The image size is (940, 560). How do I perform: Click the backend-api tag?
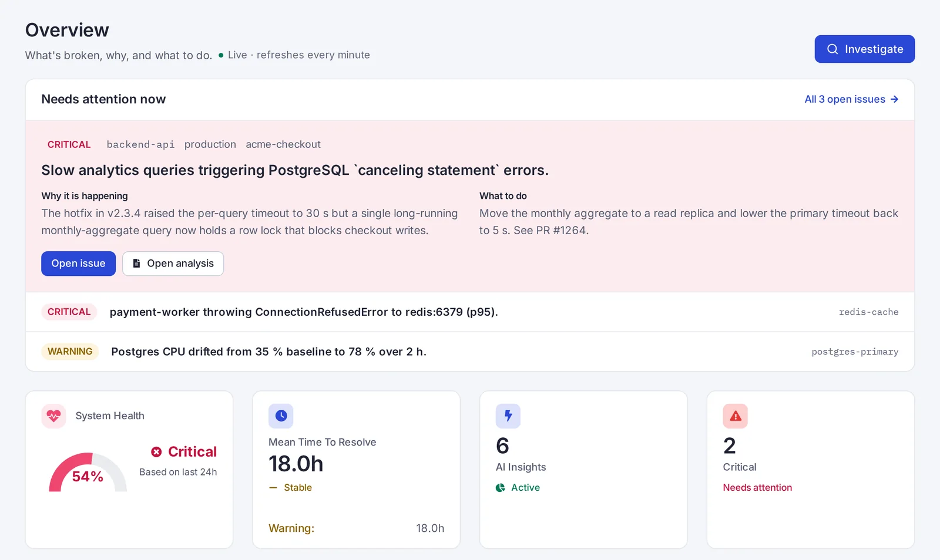[x=140, y=144]
